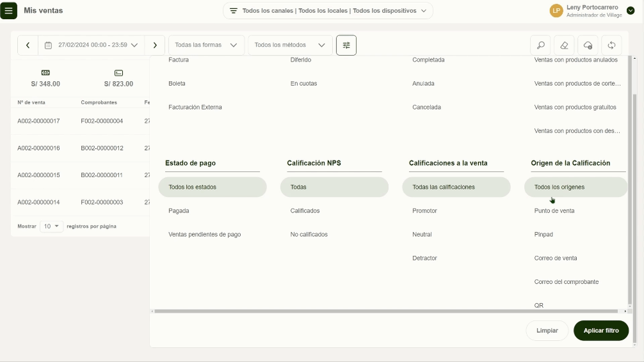This screenshot has height=362, width=644.
Task: Choose Ventas con productos gratuitos
Action: [x=575, y=107]
